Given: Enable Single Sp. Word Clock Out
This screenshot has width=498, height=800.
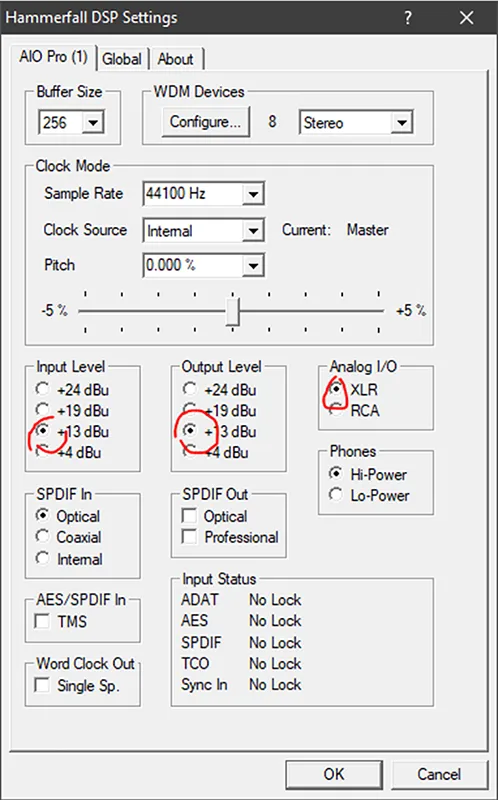Looking at the screenshot, I should [42, 685].
